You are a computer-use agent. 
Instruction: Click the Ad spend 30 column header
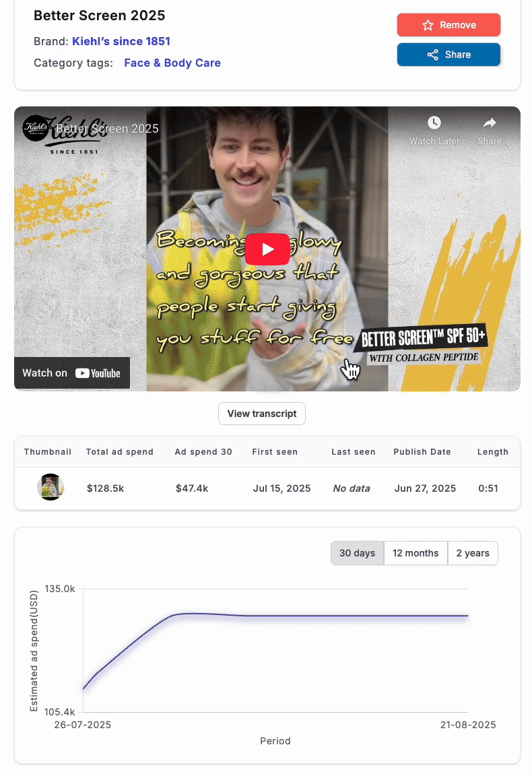tap(203, 452)
